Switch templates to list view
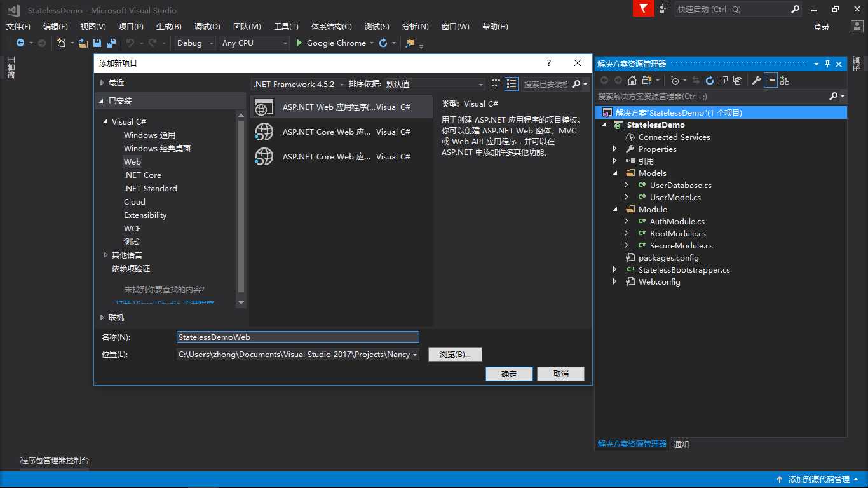The width and height of the screenshot is (868, 488). 512,84
